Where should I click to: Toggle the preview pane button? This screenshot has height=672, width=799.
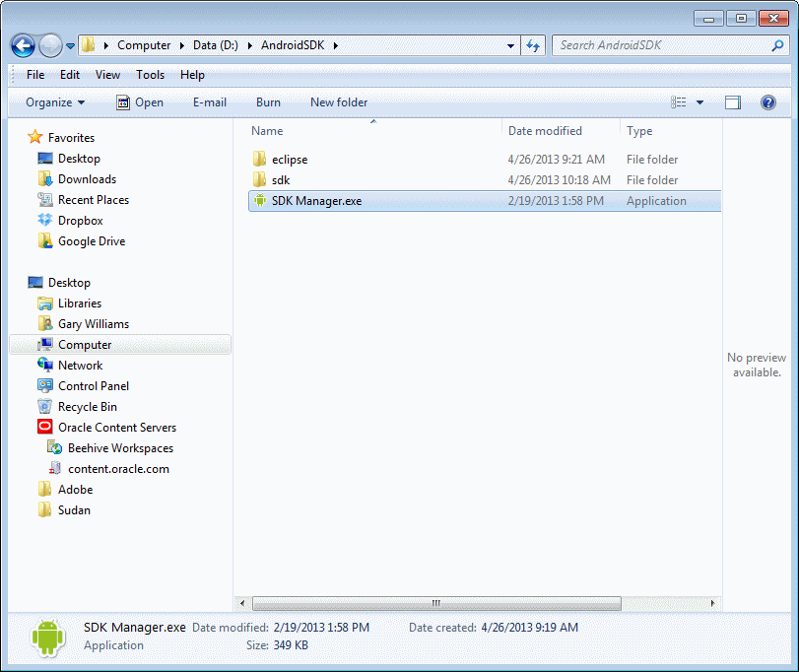733,102
